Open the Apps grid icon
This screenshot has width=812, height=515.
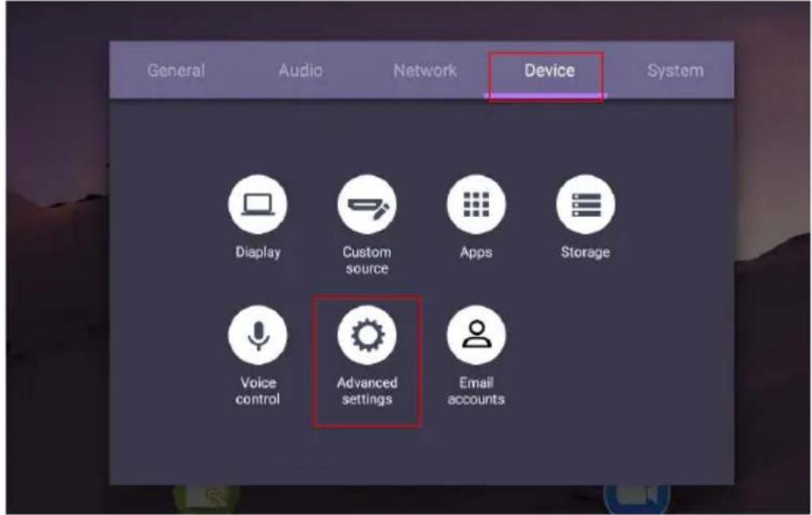pos(476,205)
